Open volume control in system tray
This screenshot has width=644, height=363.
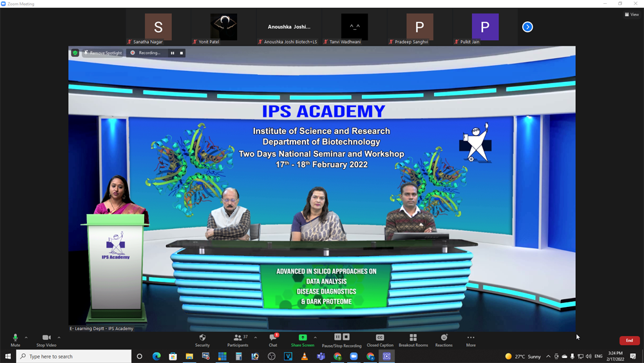tap(589, 357)
